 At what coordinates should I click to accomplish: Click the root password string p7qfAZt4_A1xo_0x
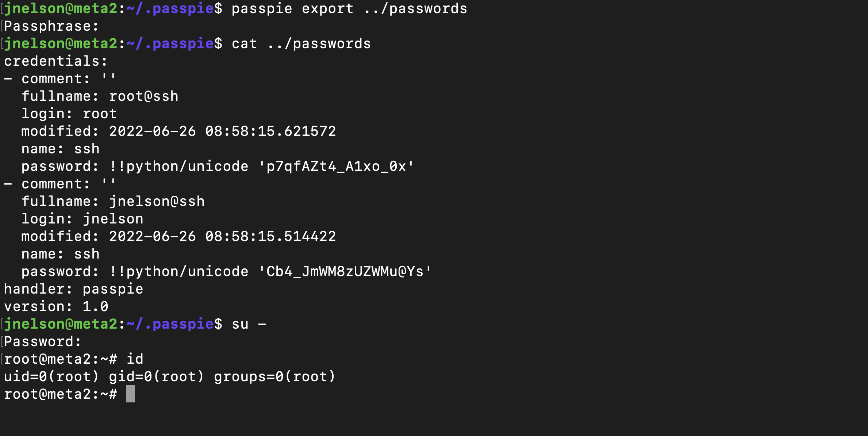pyautogui.click(x=336, y=167)
